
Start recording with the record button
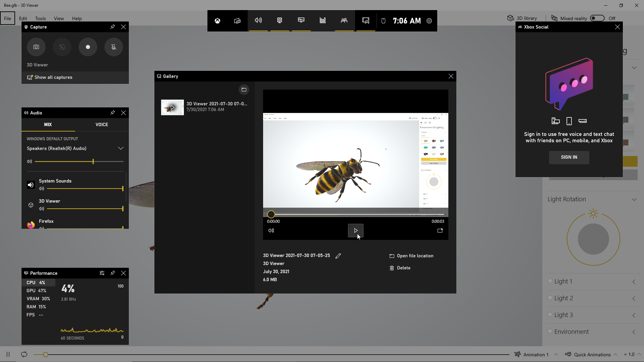[88, 47]
